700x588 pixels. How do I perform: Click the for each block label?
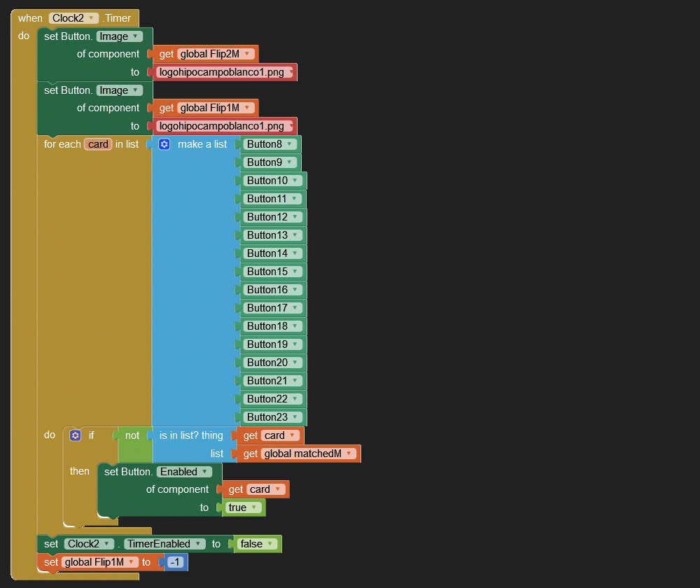pos(62,144)
